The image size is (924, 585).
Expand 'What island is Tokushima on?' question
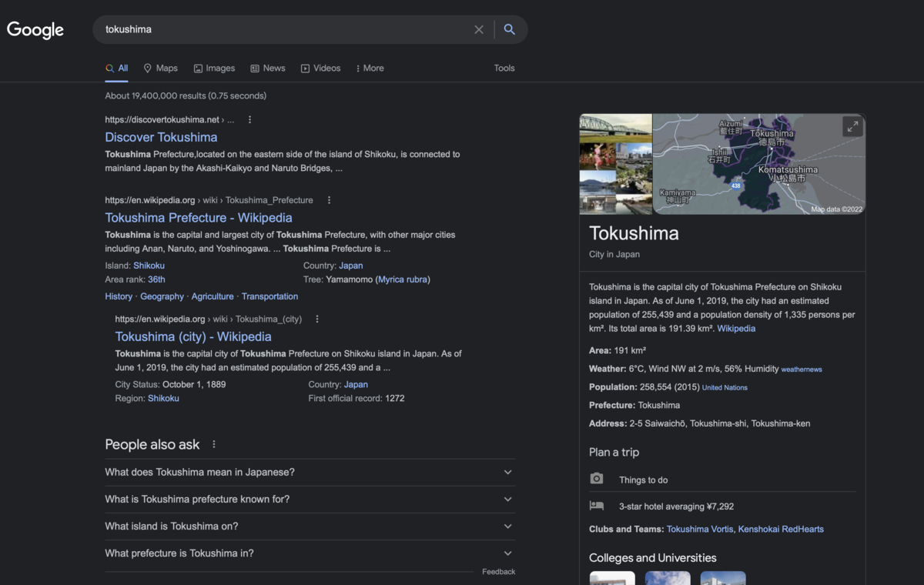pos(310,526)
